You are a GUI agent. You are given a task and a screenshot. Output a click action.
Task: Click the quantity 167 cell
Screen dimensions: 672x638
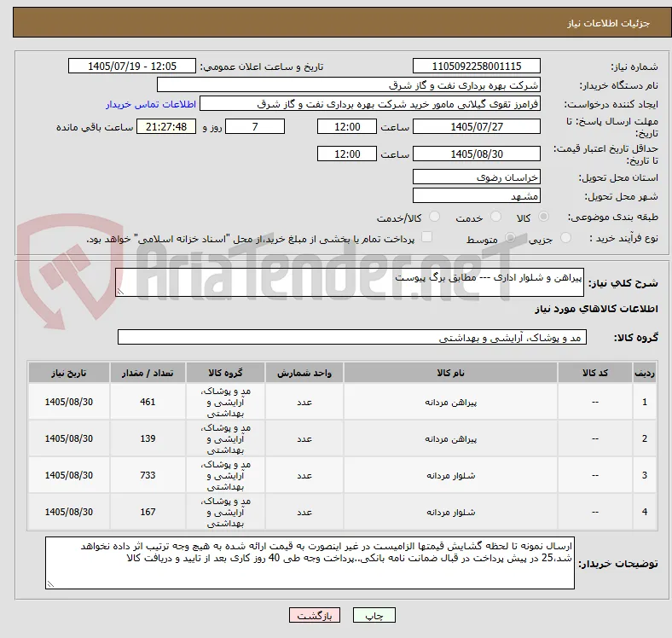[x=148, y=512]
